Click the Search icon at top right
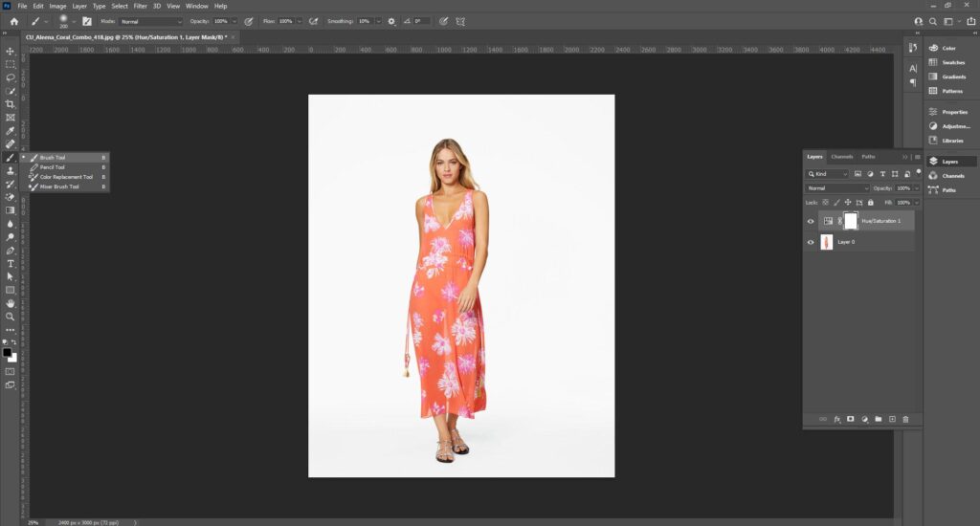 click(932, 21)
